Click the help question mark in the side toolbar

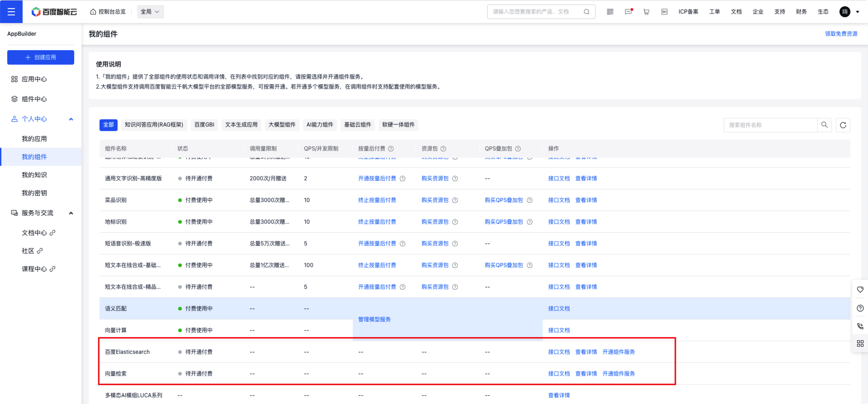860,308
